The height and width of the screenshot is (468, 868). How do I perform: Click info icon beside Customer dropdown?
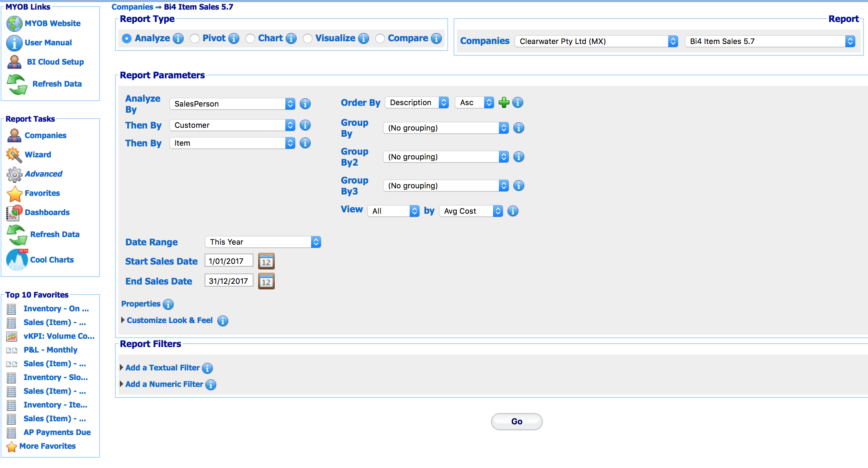pyautogui.click(x=305, y=125)
